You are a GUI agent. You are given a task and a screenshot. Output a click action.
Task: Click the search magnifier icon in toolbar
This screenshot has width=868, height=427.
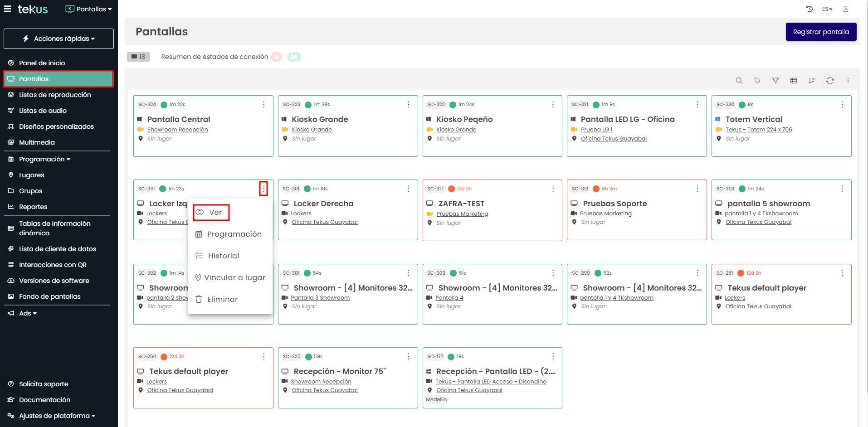pyautogui.click(x=739, y=81)
